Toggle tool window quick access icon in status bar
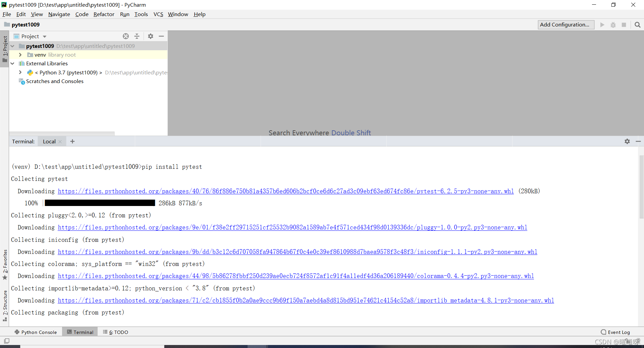Image resolution: width=644 pixels, height=348 pixels. point(7,341)
